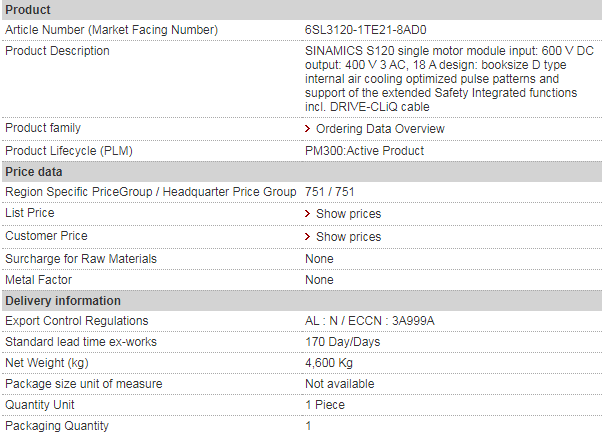
Task: Click the Delivery information section header
Action: tap(302, 301)
